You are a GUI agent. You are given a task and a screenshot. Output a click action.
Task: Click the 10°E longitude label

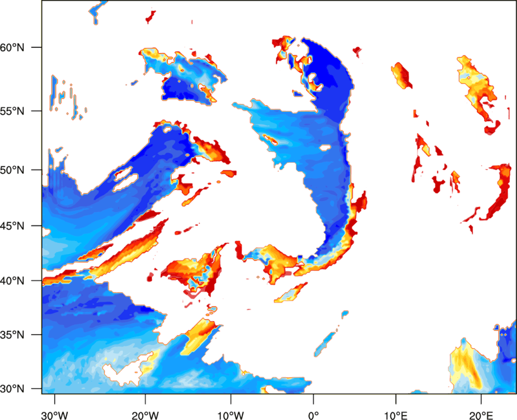coord(396,415)
